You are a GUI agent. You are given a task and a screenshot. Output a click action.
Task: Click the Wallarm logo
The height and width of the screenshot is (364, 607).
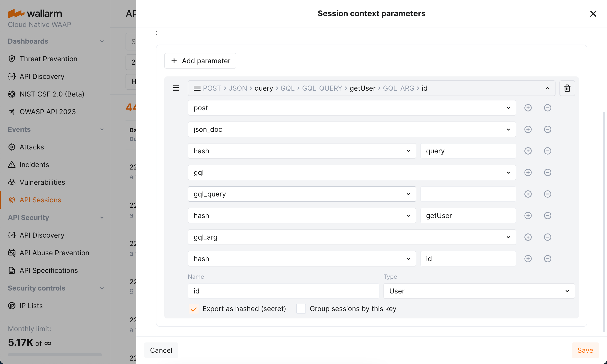coord(35,13)
